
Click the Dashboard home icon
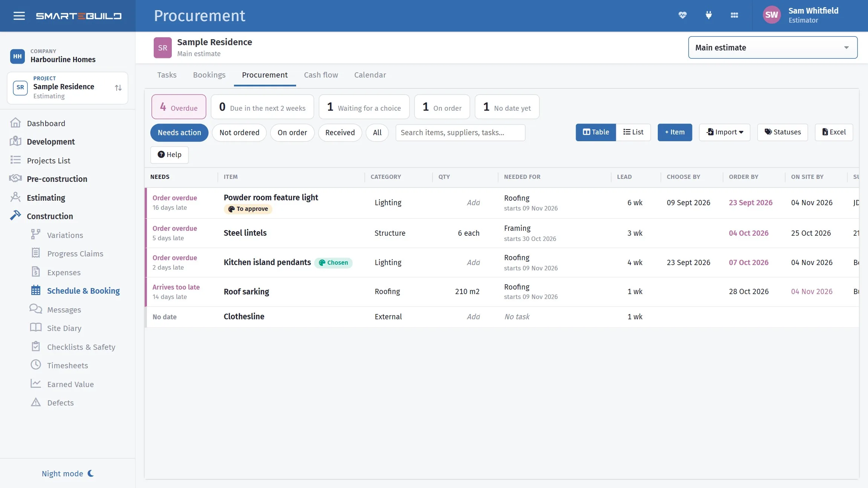tap(15, 123)
